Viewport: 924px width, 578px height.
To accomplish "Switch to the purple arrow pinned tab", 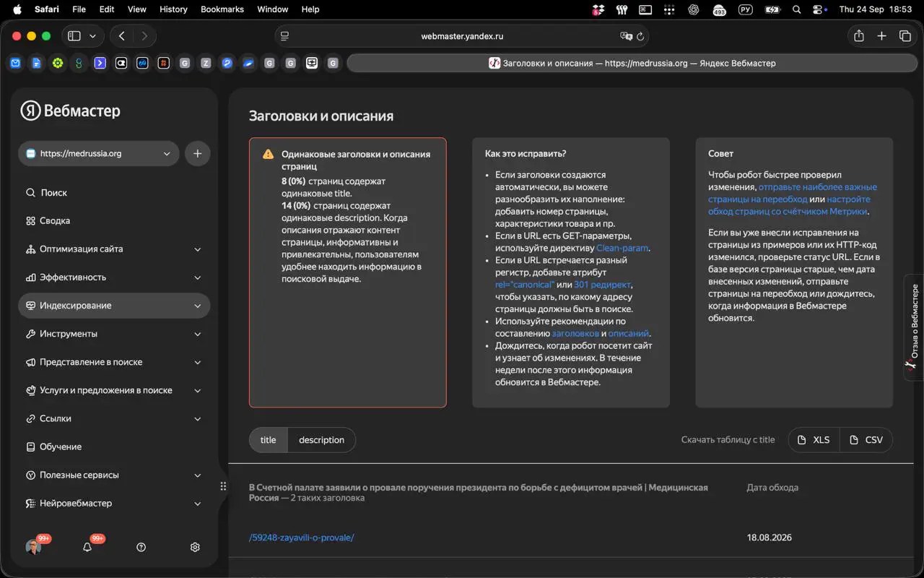I will click(x=100, y=63).
